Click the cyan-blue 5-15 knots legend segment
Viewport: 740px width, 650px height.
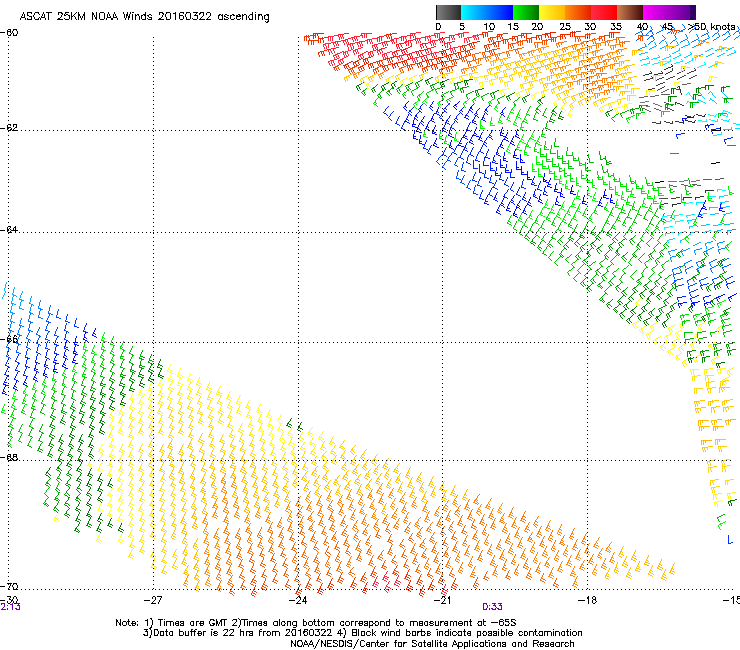pyautogui.click(x=487, y=12)
